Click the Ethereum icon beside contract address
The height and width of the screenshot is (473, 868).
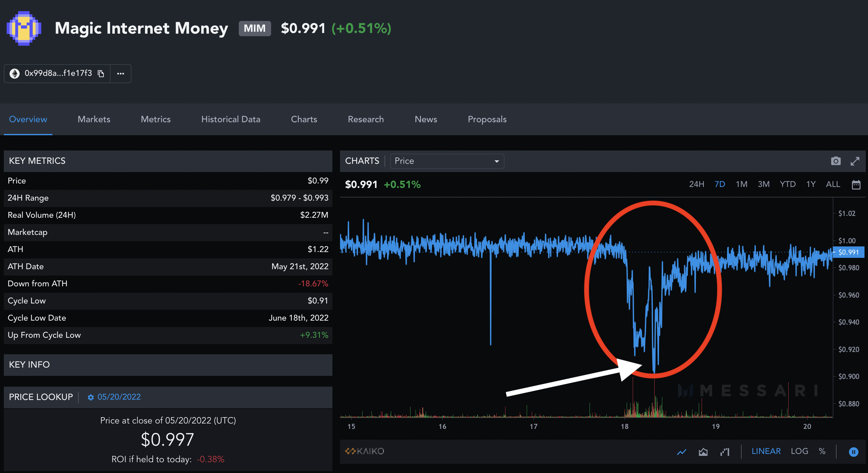[x=15, y=73]
